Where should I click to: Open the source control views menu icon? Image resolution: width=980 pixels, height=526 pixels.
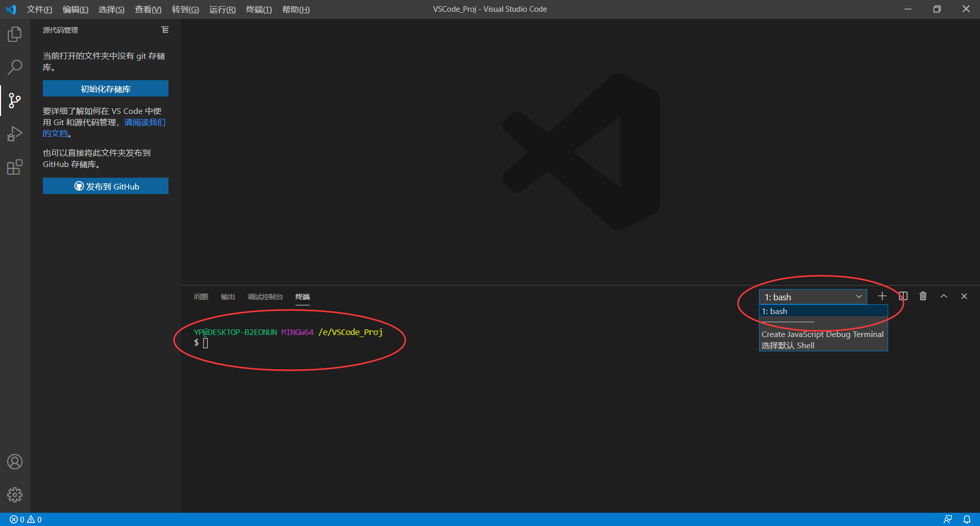(x=165, y=30)
